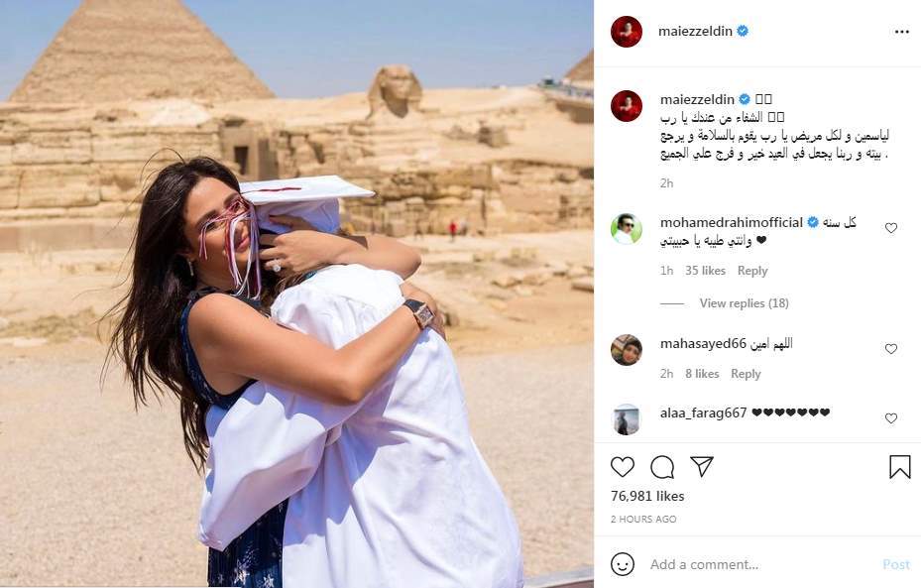
Task: Open the three-dot options menu
Action: click(902, 32)
